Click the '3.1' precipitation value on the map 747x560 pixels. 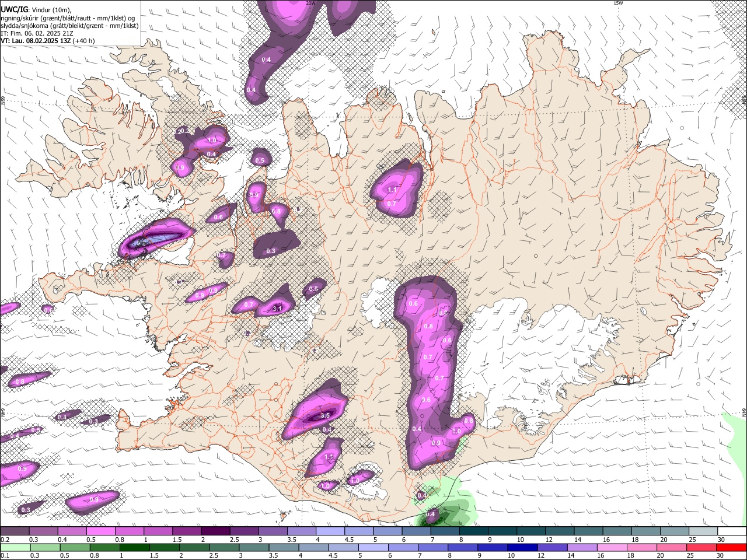(278, 308)
